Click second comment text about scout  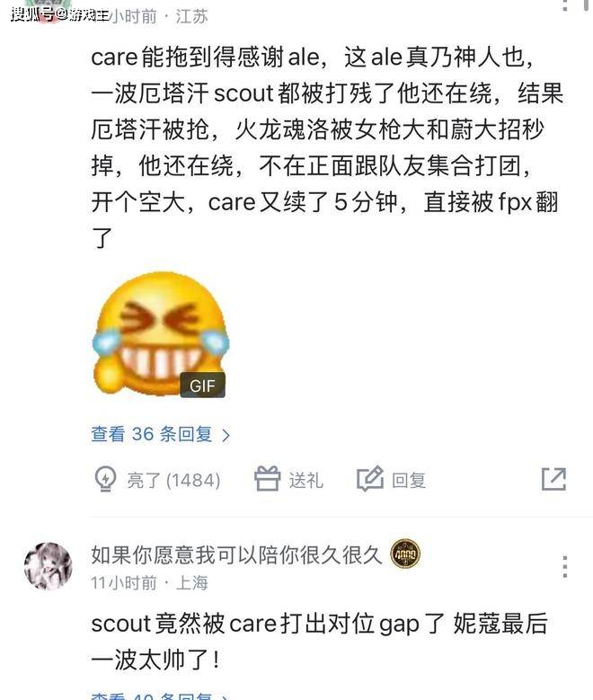point(319,642)
